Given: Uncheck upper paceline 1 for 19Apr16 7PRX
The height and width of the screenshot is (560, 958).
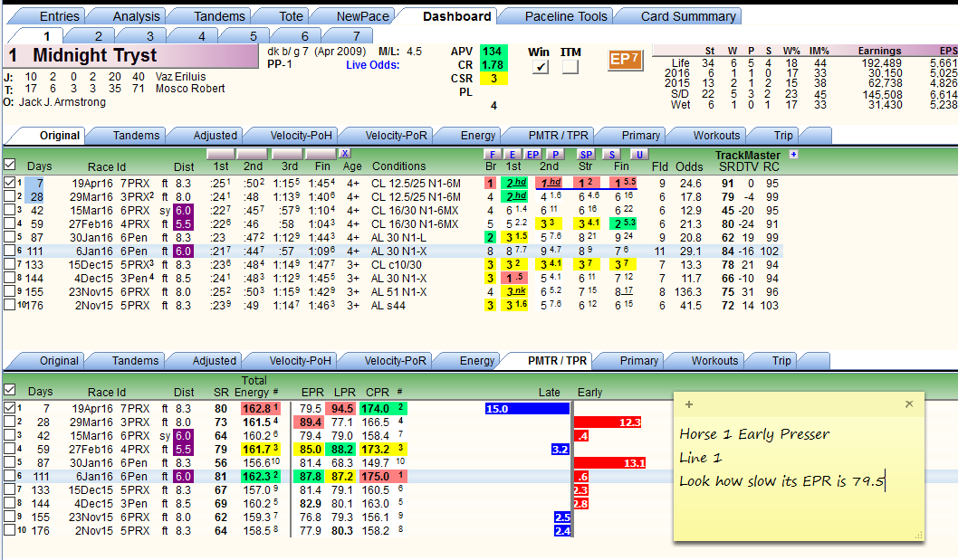Looking at the screenshot, I should [9, 183].
